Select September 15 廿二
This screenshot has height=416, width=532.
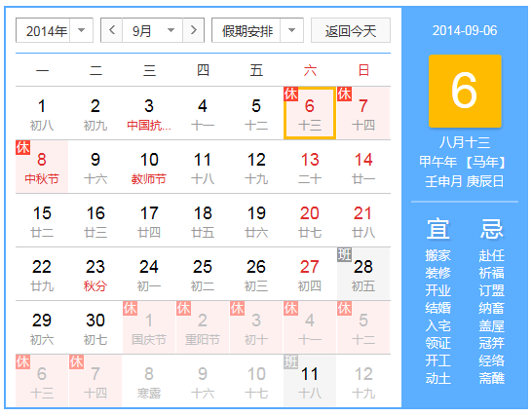[42, 220]
